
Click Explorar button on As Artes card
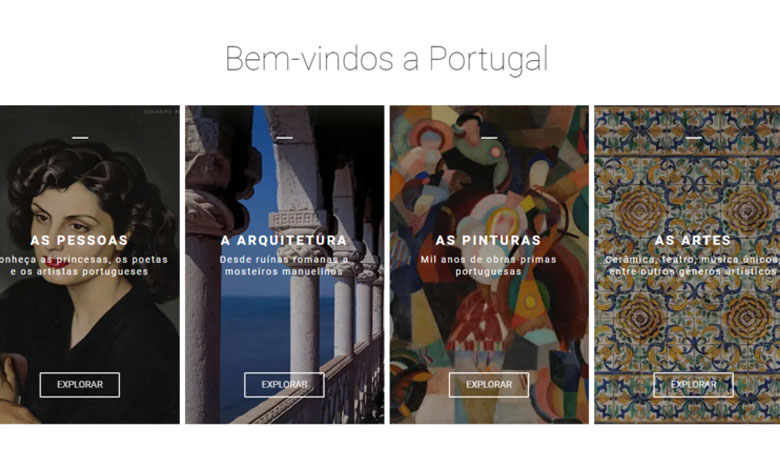point(693,384)
